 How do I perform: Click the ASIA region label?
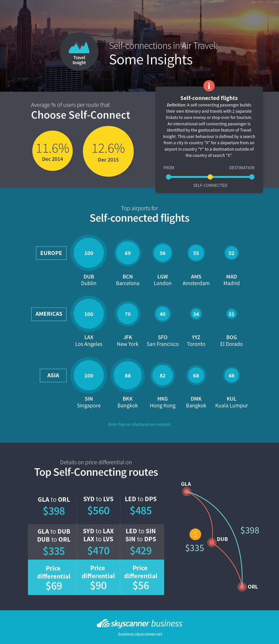point(53,375)
